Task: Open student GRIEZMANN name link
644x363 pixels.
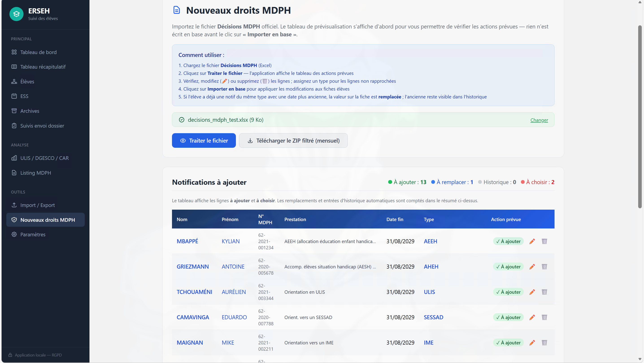Action: point(192,267)
